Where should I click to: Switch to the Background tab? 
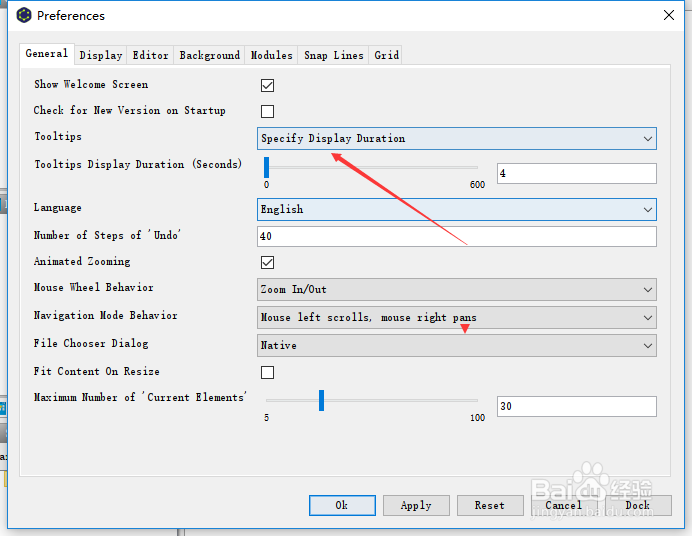210,55
